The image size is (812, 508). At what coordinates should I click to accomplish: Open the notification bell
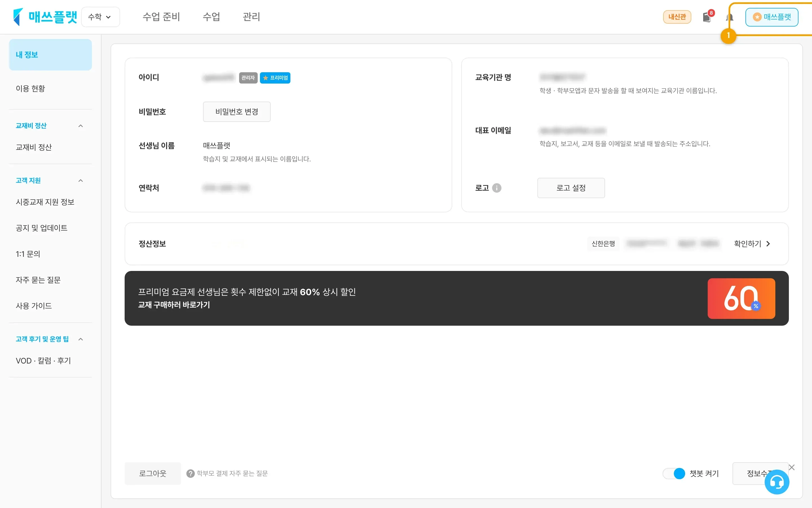pyautogui.click(x=729, y=17)
